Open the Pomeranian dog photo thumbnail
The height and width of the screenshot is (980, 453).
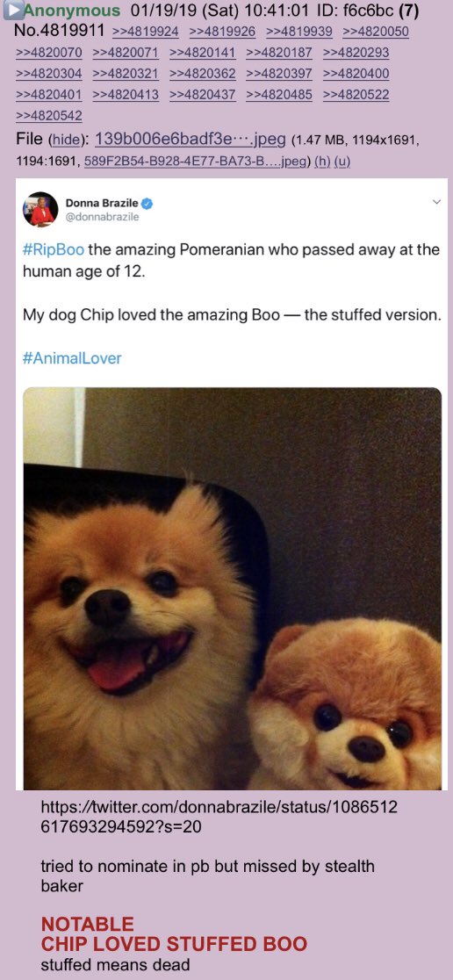(232, 588)
